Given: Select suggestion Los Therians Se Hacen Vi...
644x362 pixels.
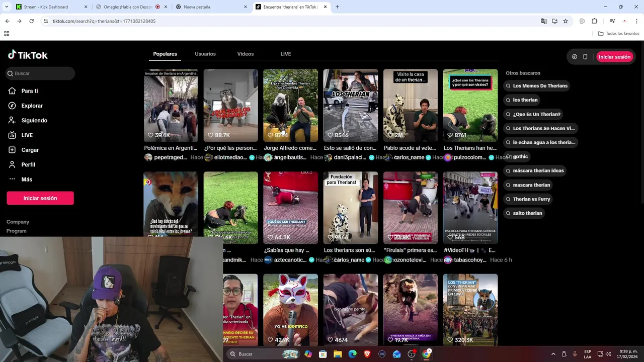Looking at the screenshot, I should (540, 128).
